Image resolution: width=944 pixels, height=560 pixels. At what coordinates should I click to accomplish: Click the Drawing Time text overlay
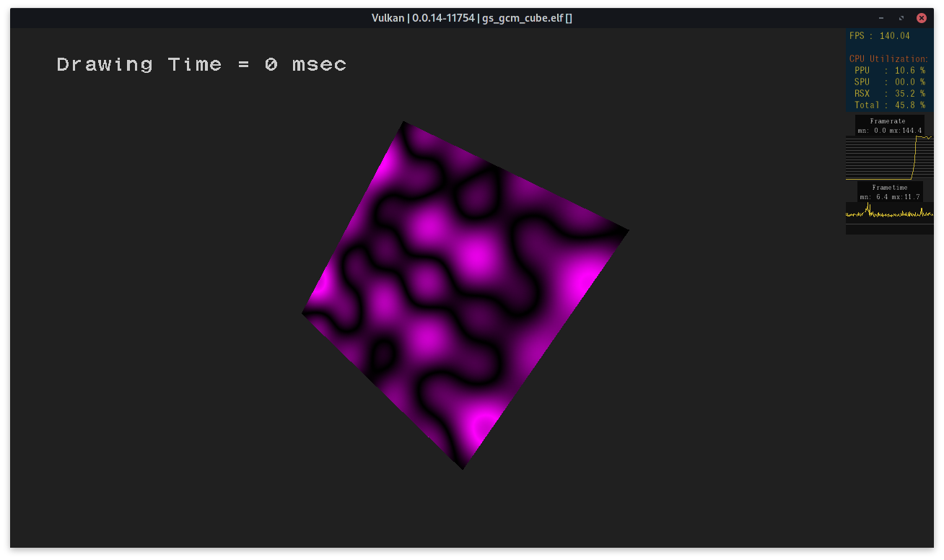[x=202, y=64]
